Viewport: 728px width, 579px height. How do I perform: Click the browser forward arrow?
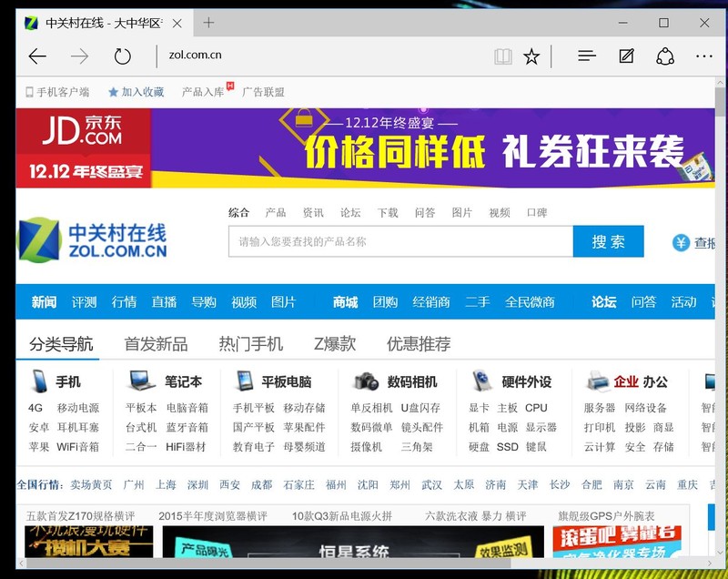pyautogui.click(x=80, y=56)
